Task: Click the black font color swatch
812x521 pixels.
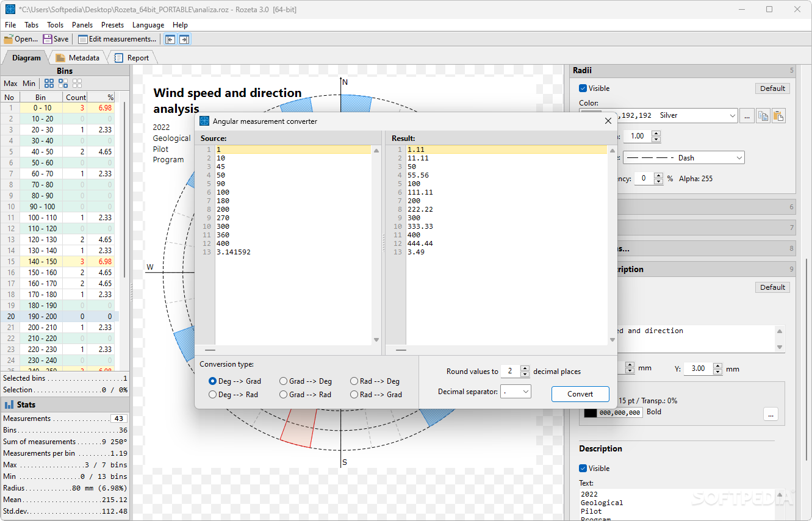Action: click(x=590, y=413)
